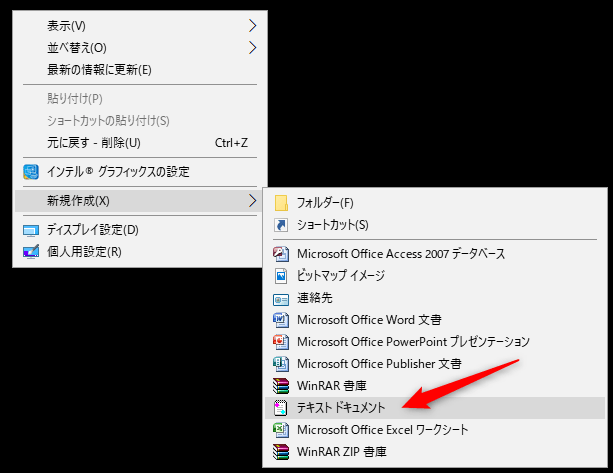Open the 並べ替え(O) menu entry
The image size is (613, 473).
140,48
